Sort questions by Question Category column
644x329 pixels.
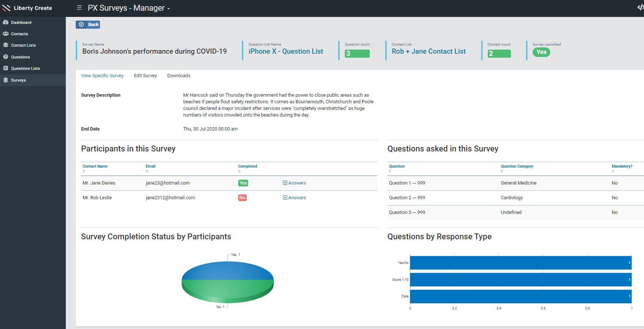pyautogui.click(x=516, y=167)
